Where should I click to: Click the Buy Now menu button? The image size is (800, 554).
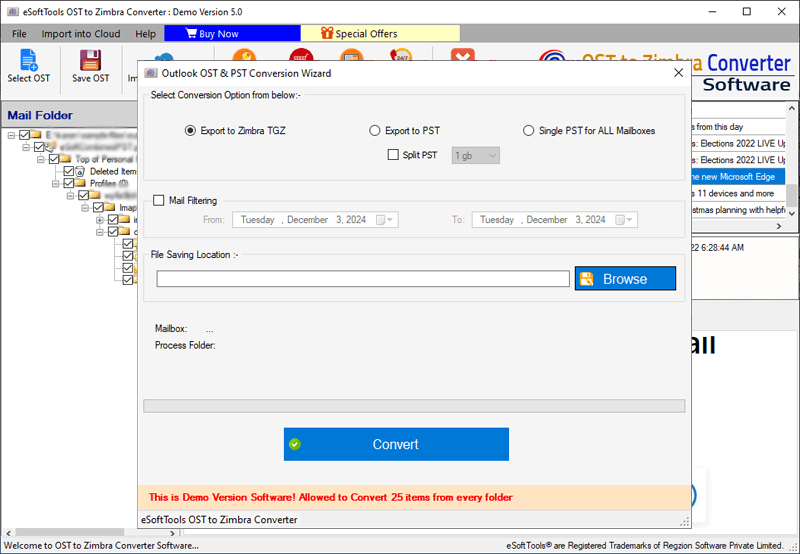click(232, 33)
